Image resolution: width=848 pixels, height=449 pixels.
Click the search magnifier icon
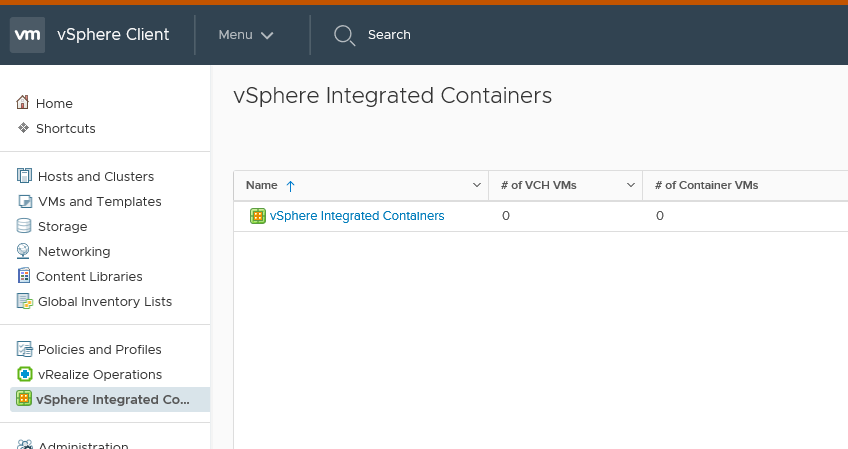pyautogui.click(x=344, y=35)
